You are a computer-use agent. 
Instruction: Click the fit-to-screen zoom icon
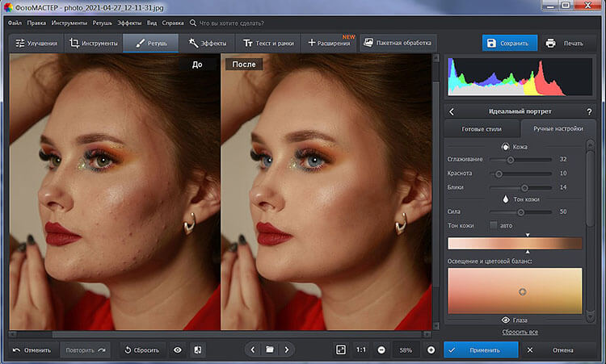pos(340,350)
